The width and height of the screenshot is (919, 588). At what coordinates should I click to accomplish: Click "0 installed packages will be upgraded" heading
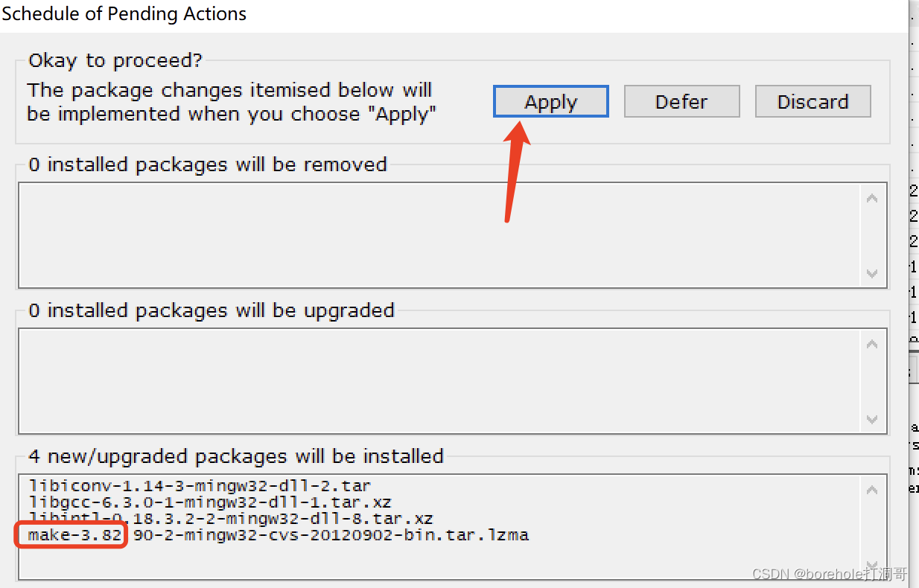point(212,310)
